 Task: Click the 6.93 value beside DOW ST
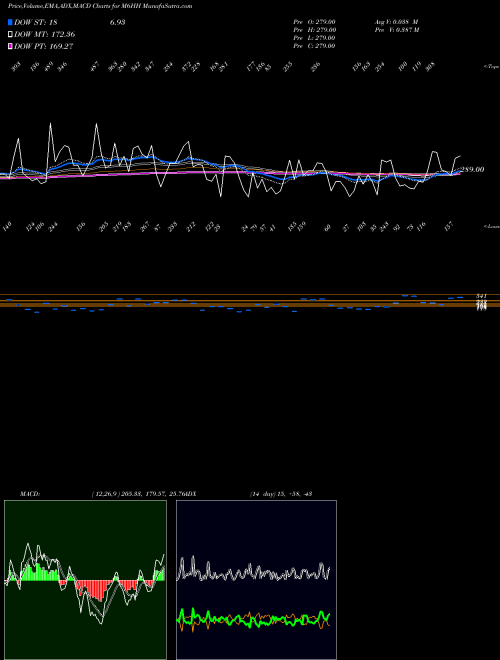coord(117,22)
